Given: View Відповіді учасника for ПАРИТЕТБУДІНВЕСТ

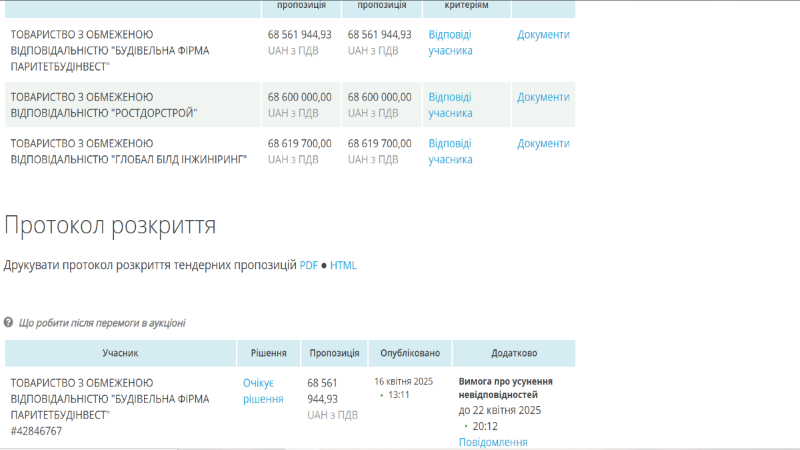Looking at the screenshot, I should pyautogui.click(x=450, y=42).
